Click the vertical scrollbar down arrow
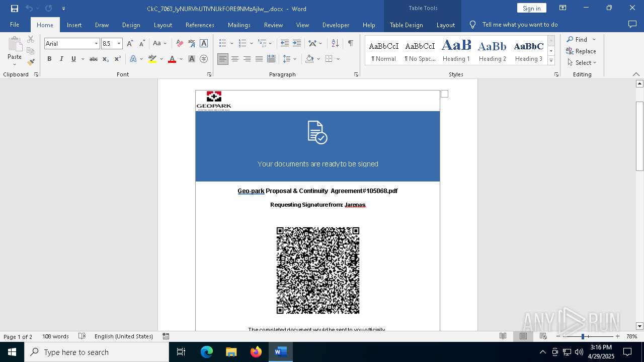Image resolution: width=644 pixels, height=362 pixels. coord(640,326)
